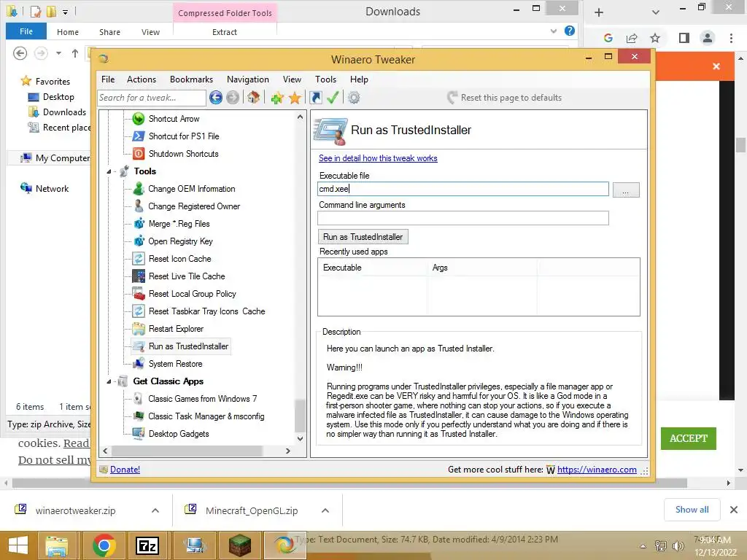The width and height of the screenshot is (747, 560).
Task: Click tree panel vertical scrollbar thumb
Action: (300, 415)
